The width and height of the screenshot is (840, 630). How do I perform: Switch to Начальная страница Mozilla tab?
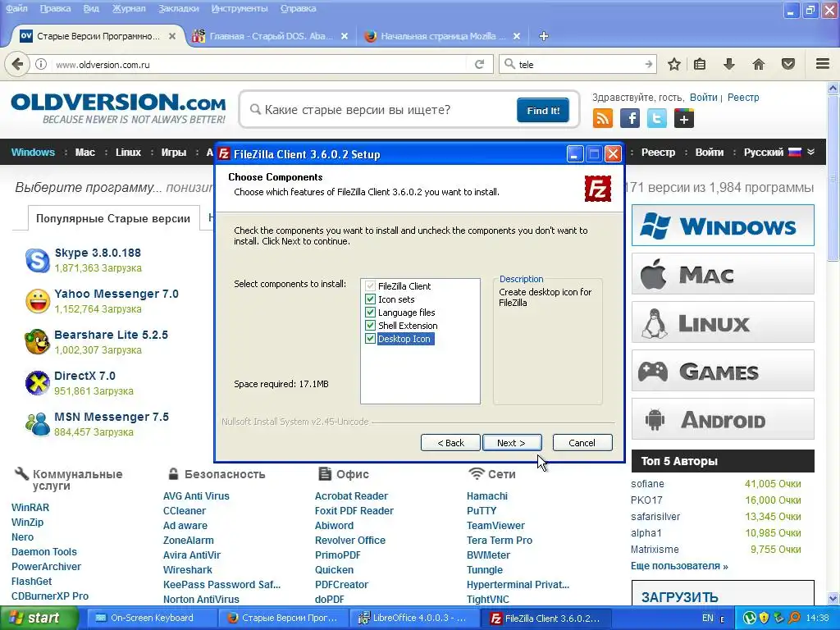(x=442, y=36)
